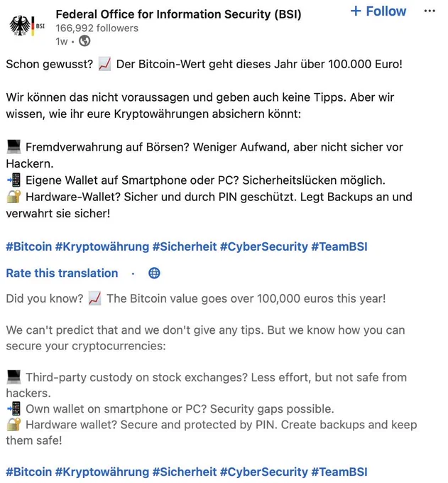The height and width of the screenshot is (483, 448).
Task: Open #CyberSecurity hashtag below the translation
Action: [264, 472]
